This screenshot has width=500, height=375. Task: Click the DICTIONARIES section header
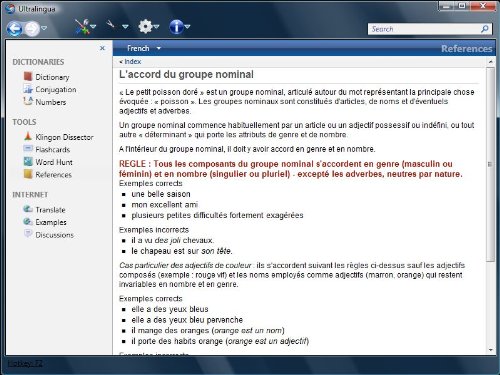click(x=38, y=62)
